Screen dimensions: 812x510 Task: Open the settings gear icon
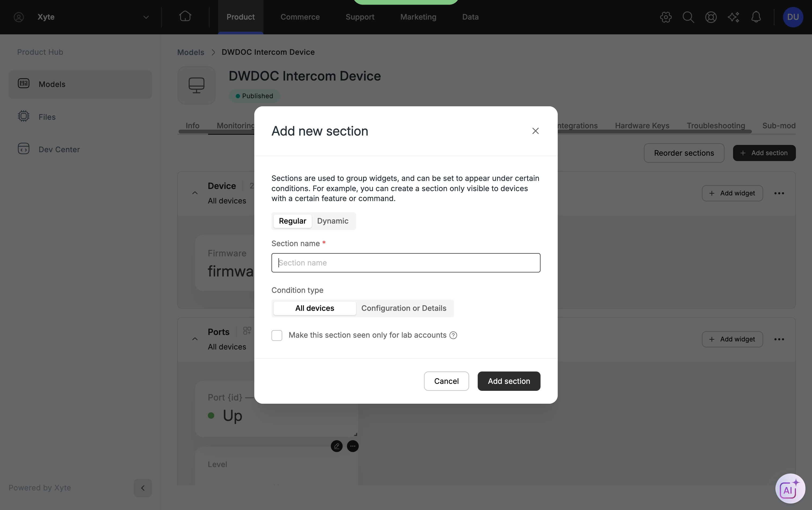(x=666, y=17)
